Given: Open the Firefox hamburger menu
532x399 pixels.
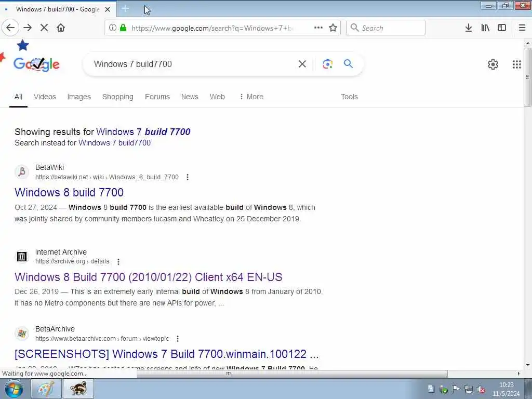Looking at the screenshot, I should pyautogui.click(x=522, y=28).
